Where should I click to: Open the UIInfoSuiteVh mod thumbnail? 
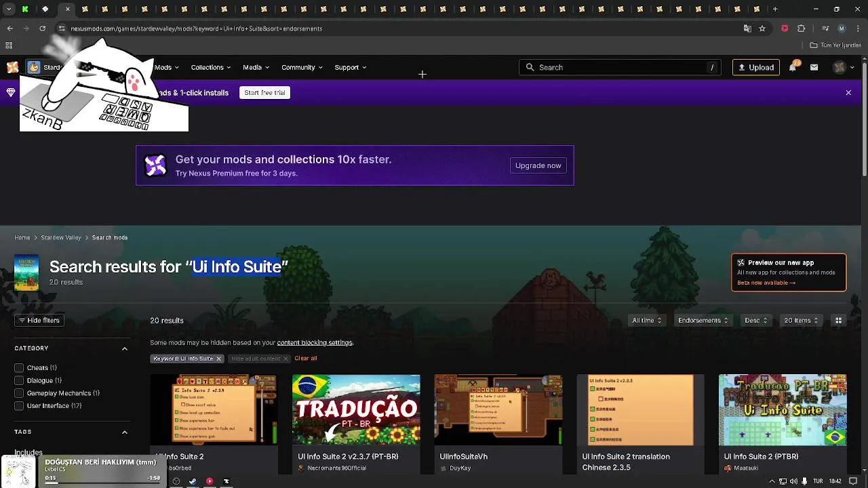tap(498, 410)
